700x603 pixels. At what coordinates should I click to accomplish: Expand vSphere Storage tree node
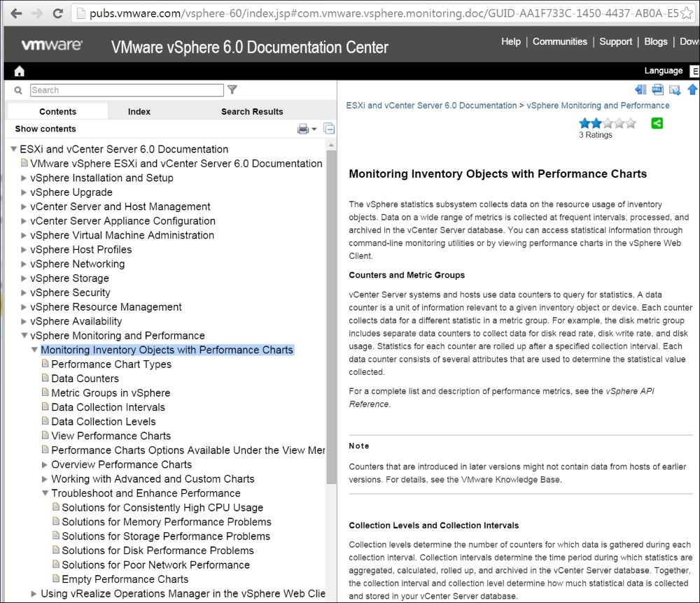24,278
